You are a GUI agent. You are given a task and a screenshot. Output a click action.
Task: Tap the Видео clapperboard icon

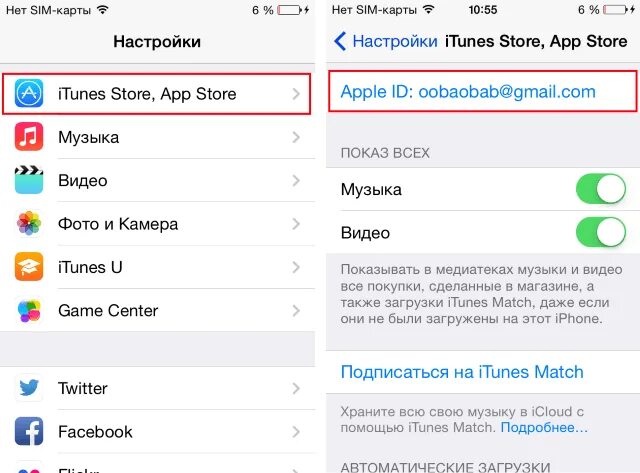(x=29, y=180)
